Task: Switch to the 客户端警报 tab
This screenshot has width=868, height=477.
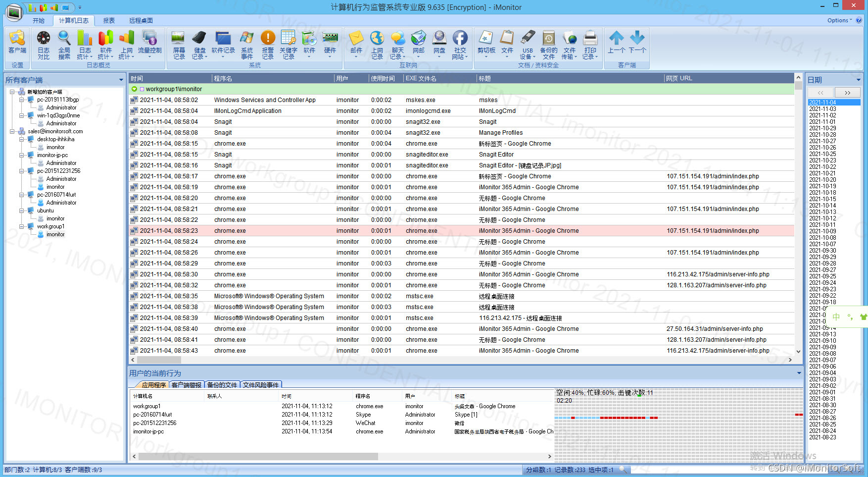Action: 186,385
